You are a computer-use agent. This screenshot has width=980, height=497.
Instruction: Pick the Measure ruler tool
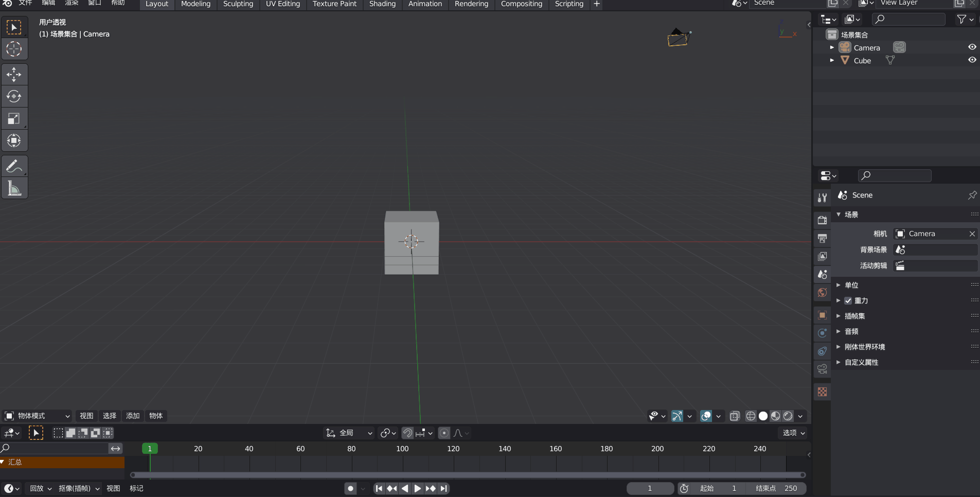[14, 188]
